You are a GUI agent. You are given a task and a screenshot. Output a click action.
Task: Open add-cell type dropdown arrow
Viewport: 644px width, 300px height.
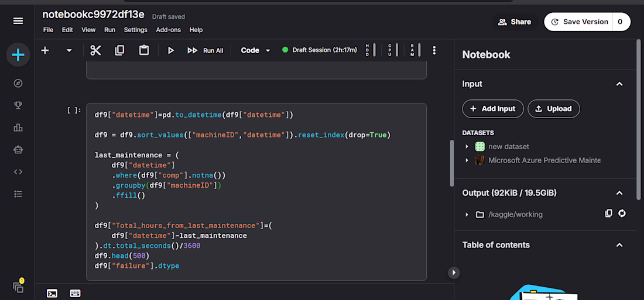69,50
